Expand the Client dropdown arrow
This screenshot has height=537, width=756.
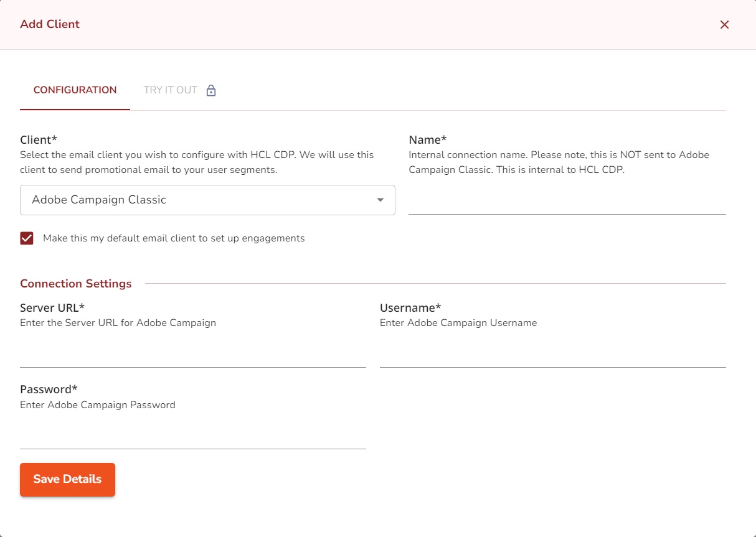coord(380,200)
